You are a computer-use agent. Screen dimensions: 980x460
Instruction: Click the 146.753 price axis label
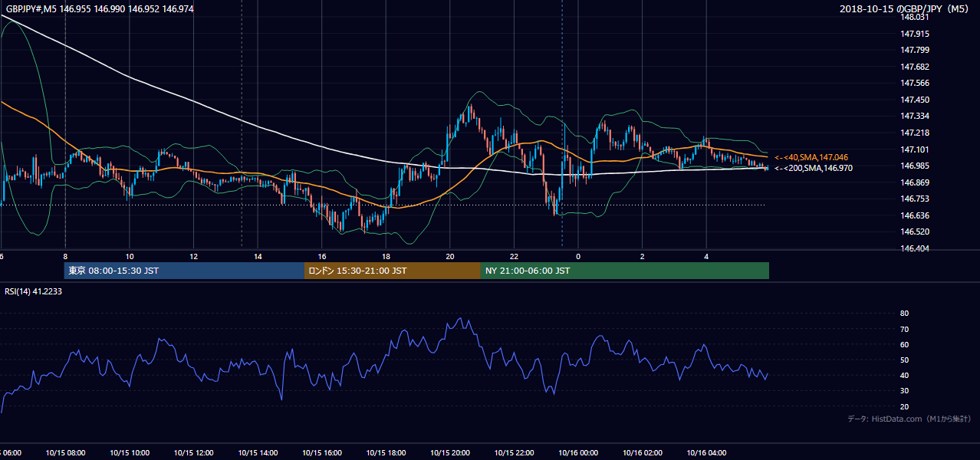(x=914, y=199)
